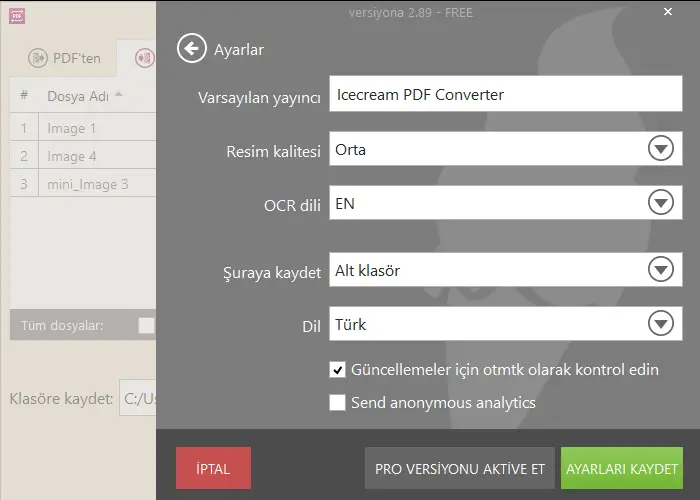This screenshot has width=700, height=500.
Task: Toggle the Tüm dosyalar checkbox
Action: 146,325
